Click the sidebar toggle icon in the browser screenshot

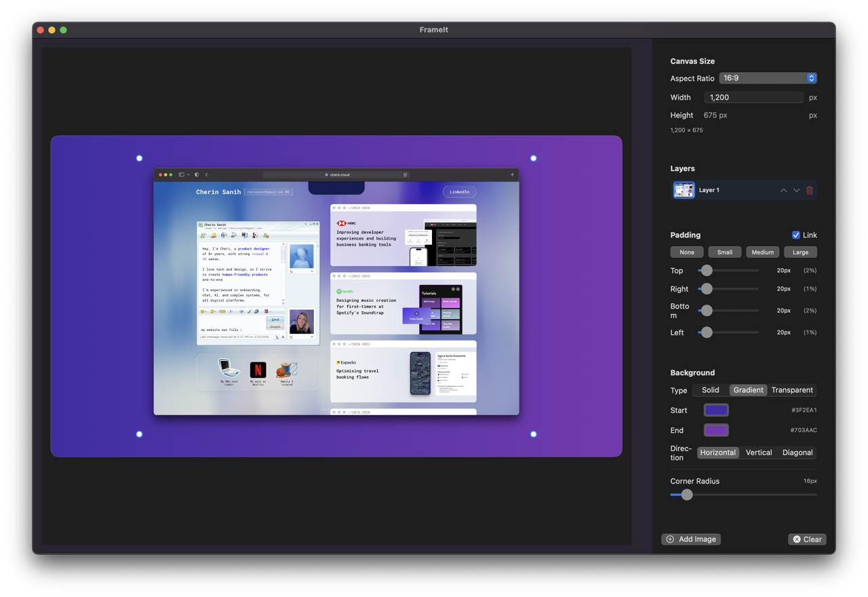(182, 174)
